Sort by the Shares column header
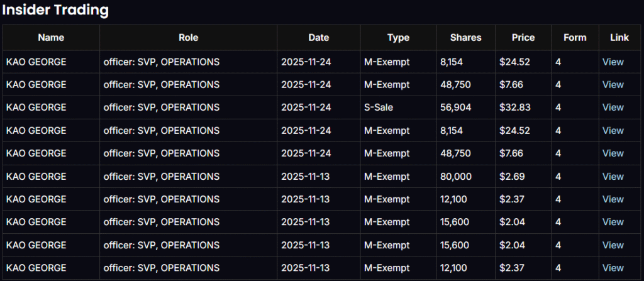The image size is (644, 281). [465, 38]
